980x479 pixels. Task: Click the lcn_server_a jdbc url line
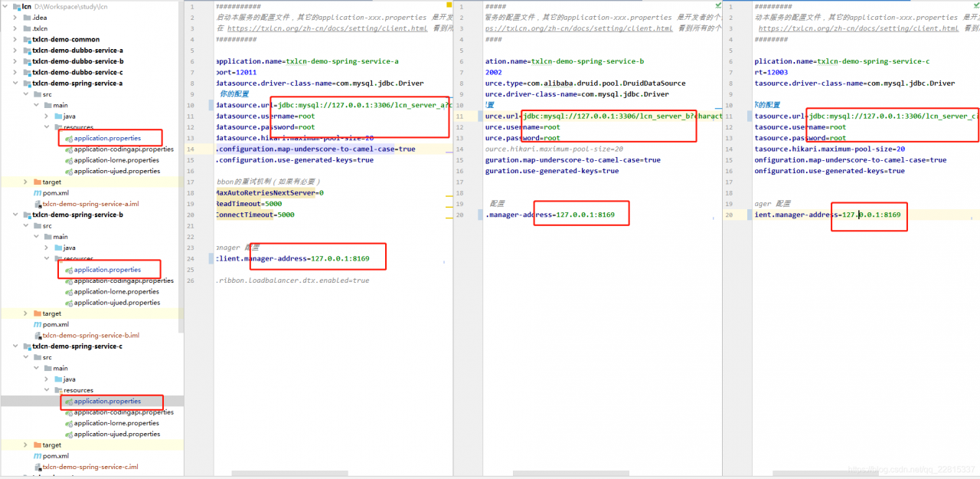(334, 105)
